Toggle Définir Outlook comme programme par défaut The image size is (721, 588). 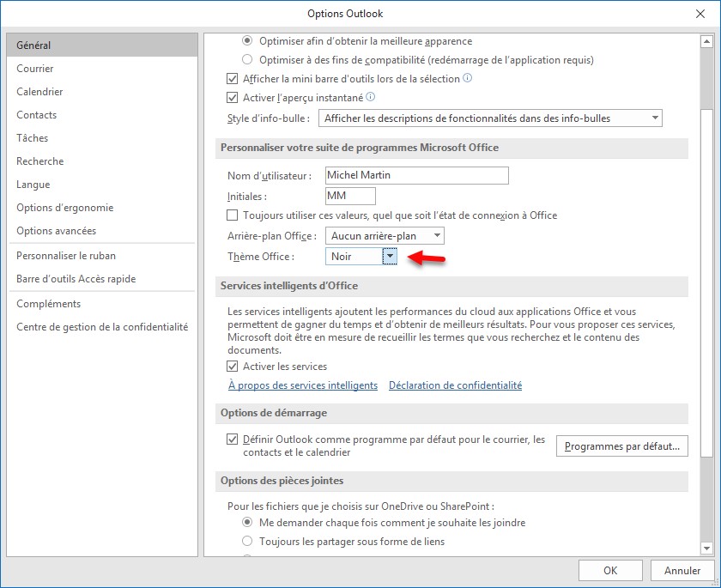[233, 439]
